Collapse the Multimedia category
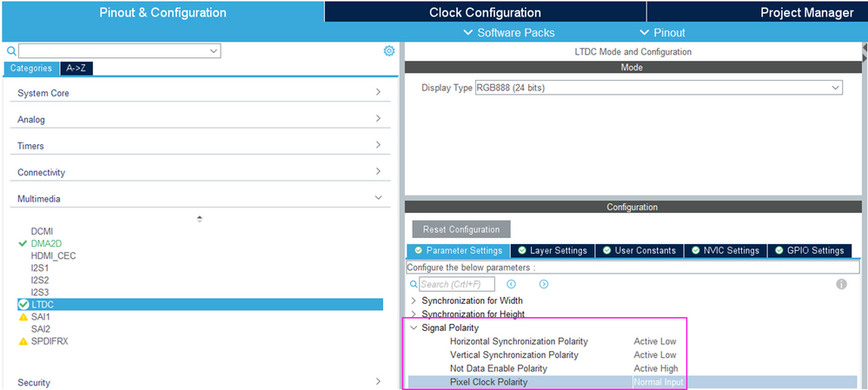Image resolution: width=868 pixels, height=390 pixels. 200,199
